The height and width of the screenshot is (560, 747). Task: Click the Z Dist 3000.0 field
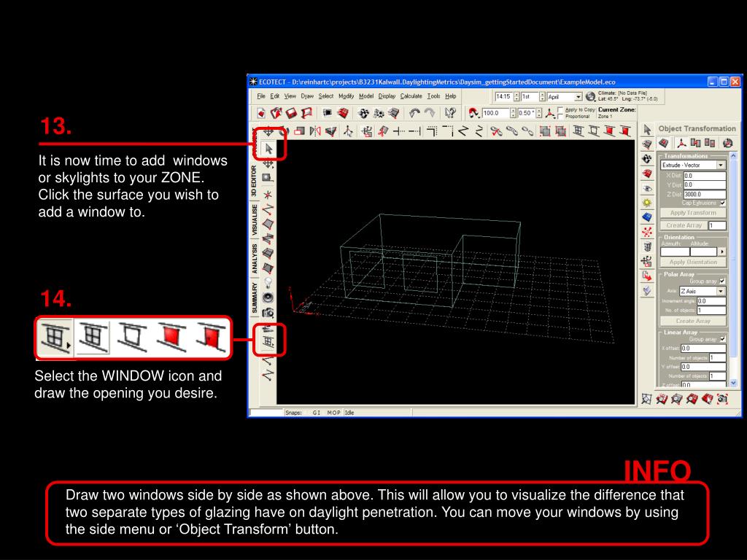coord(705,194)
